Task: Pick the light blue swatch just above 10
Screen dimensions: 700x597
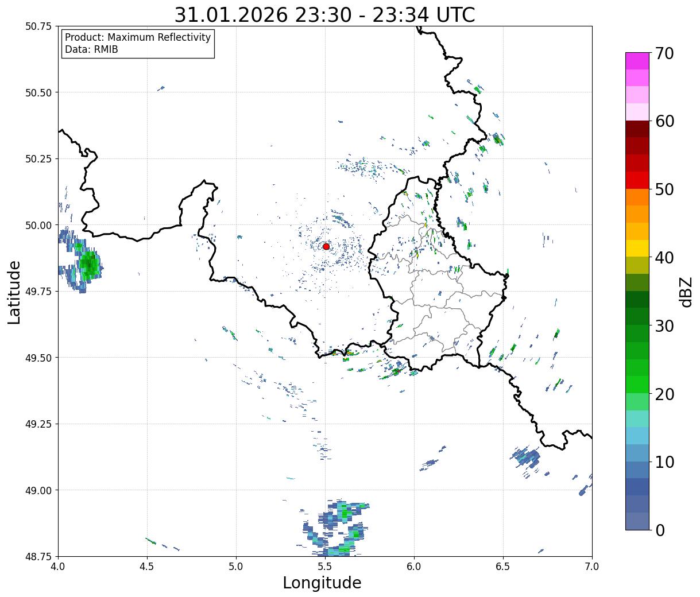Action: [x=637, y=453]
